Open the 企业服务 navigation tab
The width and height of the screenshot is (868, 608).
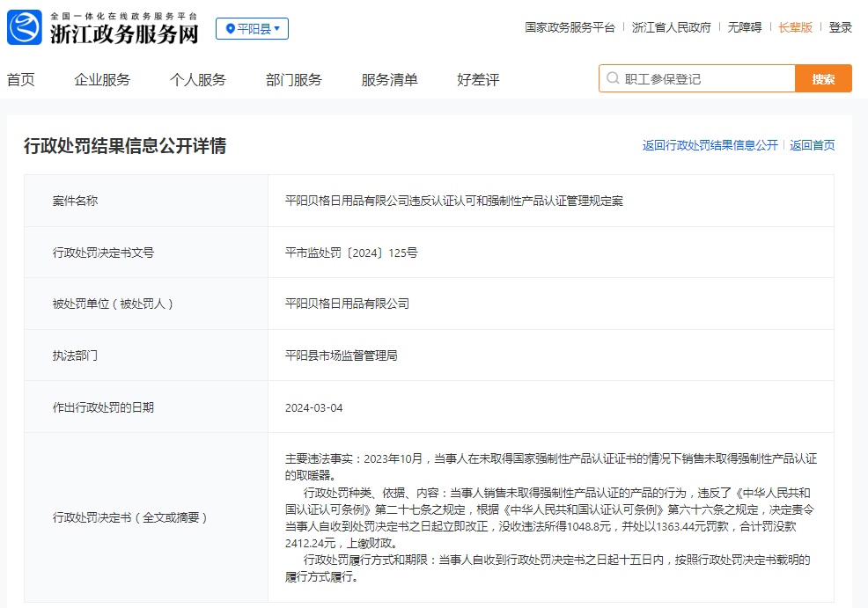[102, 80]
